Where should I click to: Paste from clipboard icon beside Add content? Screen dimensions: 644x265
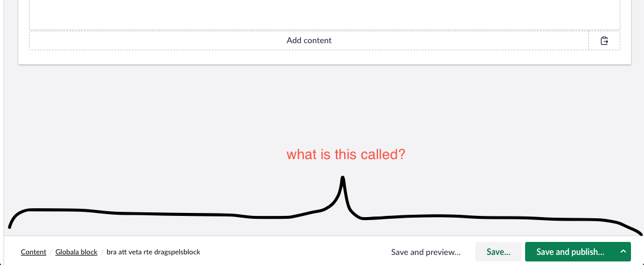click(604, 40)
